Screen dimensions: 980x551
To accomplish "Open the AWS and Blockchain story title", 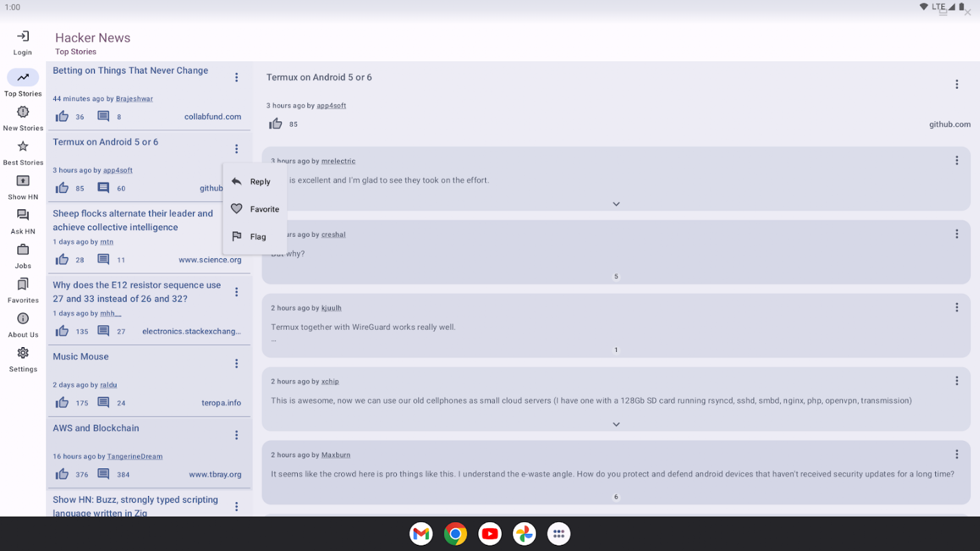I will 96,428.
